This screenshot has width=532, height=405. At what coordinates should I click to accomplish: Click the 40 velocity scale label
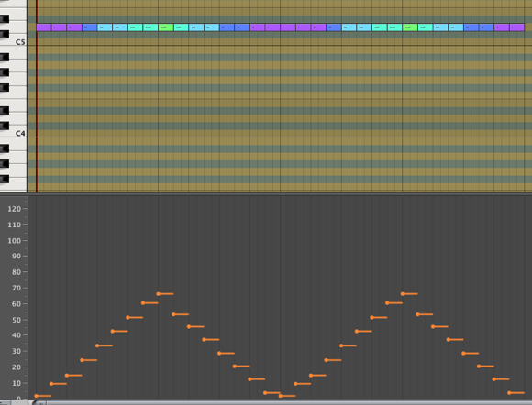pyautogui.click(x=17, y=335)
